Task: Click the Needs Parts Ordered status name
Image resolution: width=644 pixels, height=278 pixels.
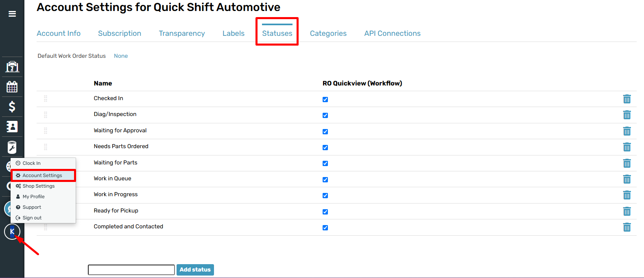Action: [x=121, y=146]
